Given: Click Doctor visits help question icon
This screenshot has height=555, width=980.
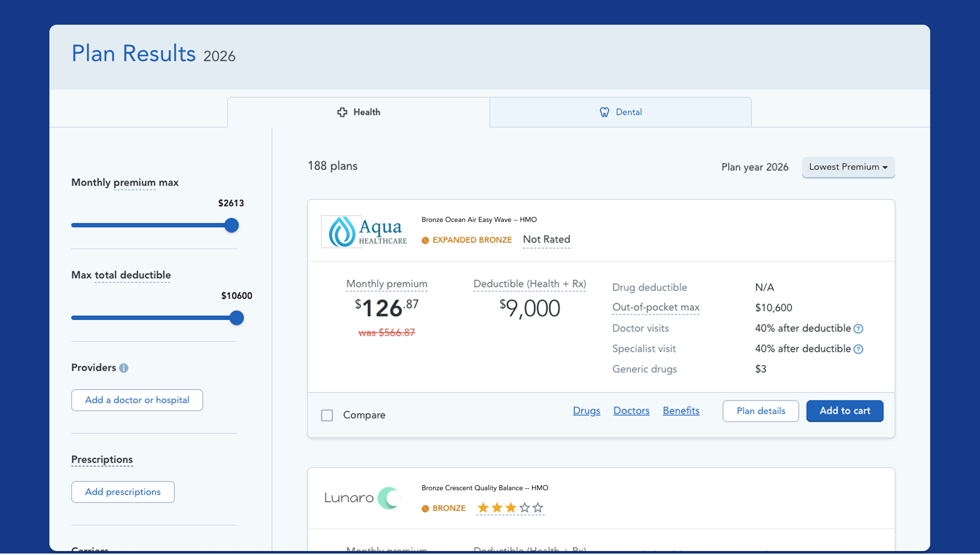Looking at the screenshot, I should [x=858, y=329].
